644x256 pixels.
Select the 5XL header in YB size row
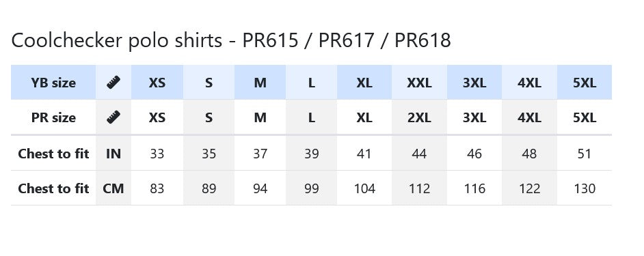click(585, 83)
